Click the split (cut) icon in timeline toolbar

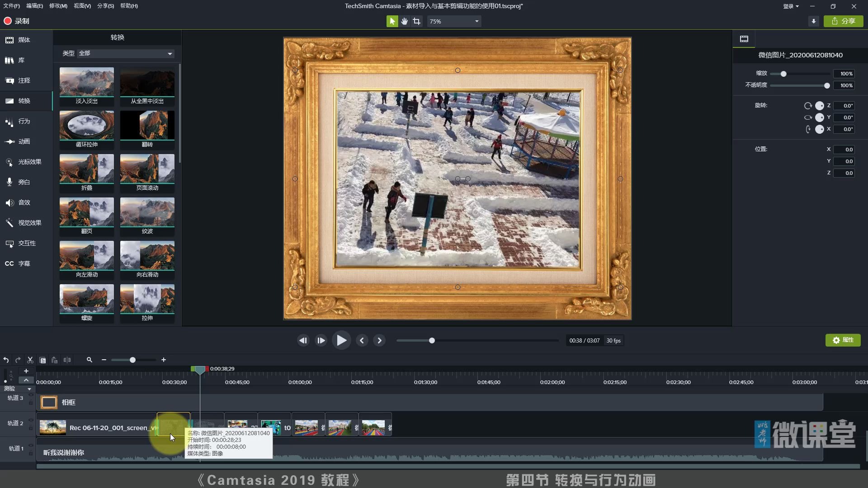(x=30, y=360)
